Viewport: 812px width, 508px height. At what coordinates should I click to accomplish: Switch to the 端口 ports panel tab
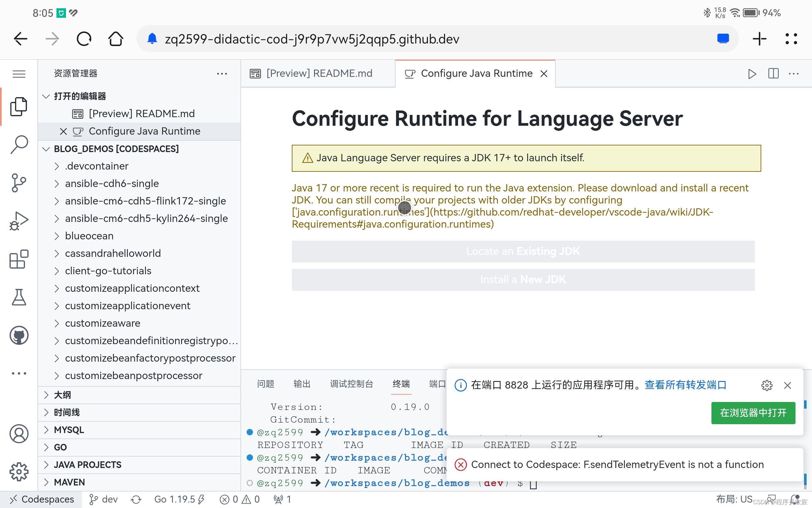coord(437,384)
